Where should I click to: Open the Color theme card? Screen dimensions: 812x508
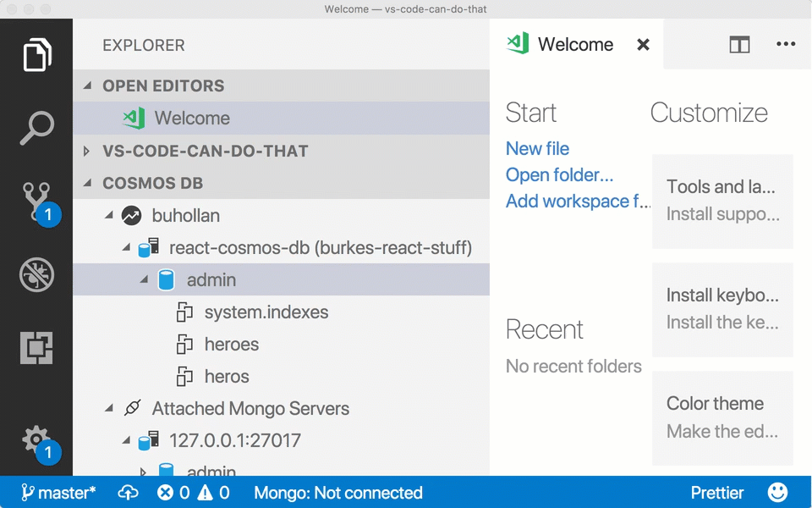[x=722, y=417]
